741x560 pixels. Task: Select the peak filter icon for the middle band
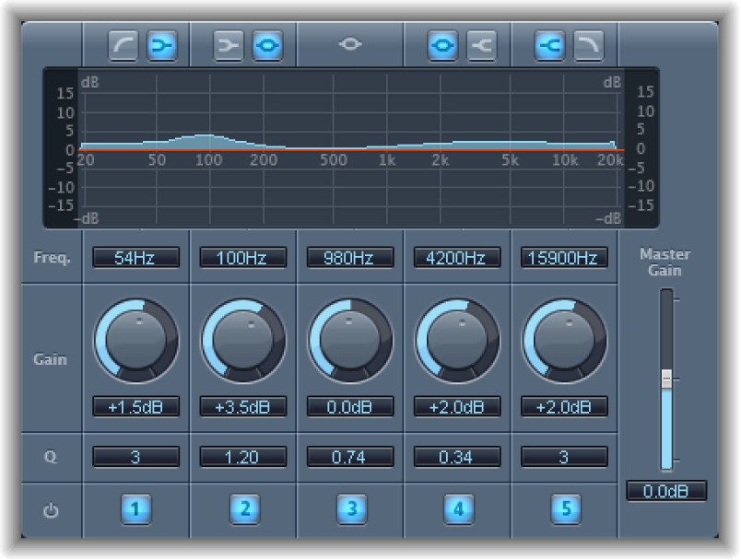(350, 41)
